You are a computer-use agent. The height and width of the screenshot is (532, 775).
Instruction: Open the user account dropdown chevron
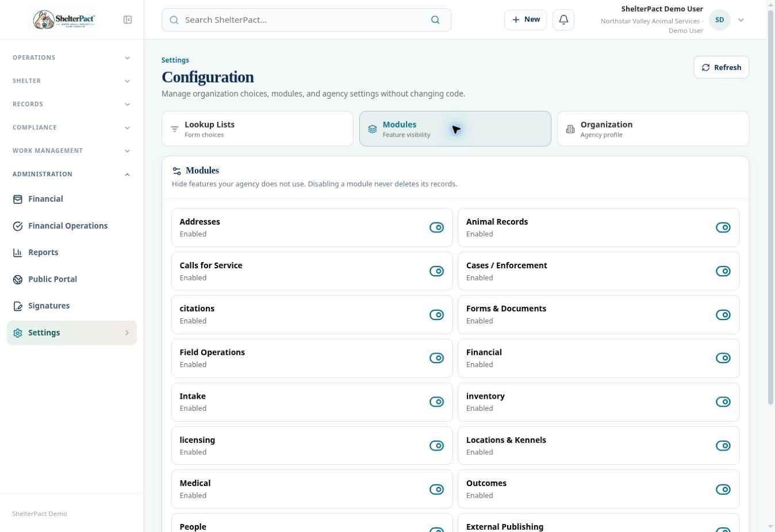[741, 20]
